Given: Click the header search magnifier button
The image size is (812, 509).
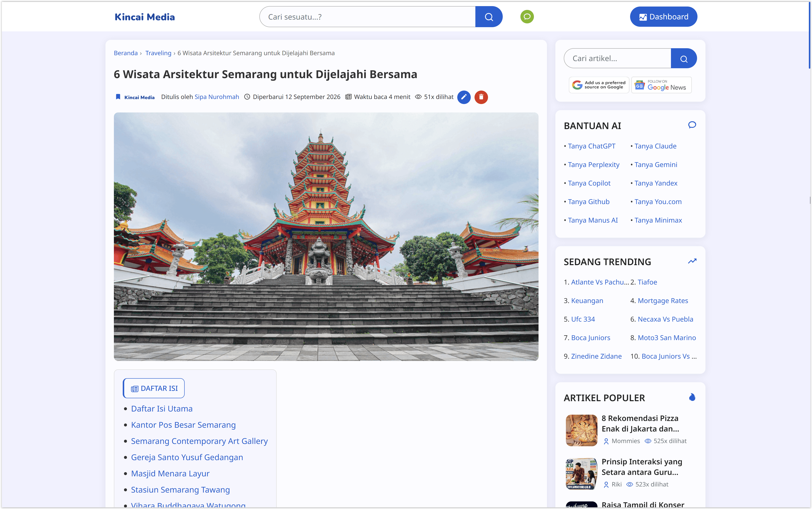Looking at the screenshot, I should point(489,17).
